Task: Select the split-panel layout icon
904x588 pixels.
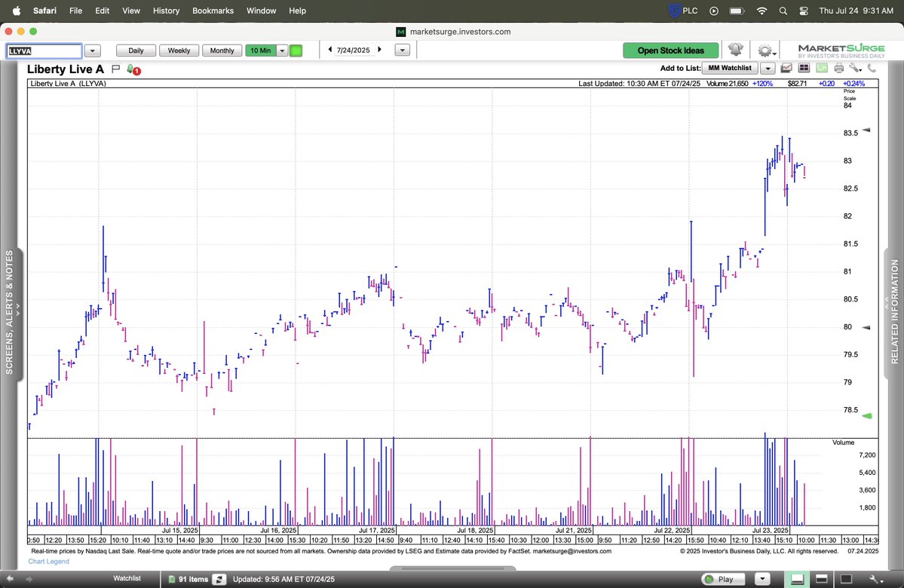Action: tap(822, 580)
